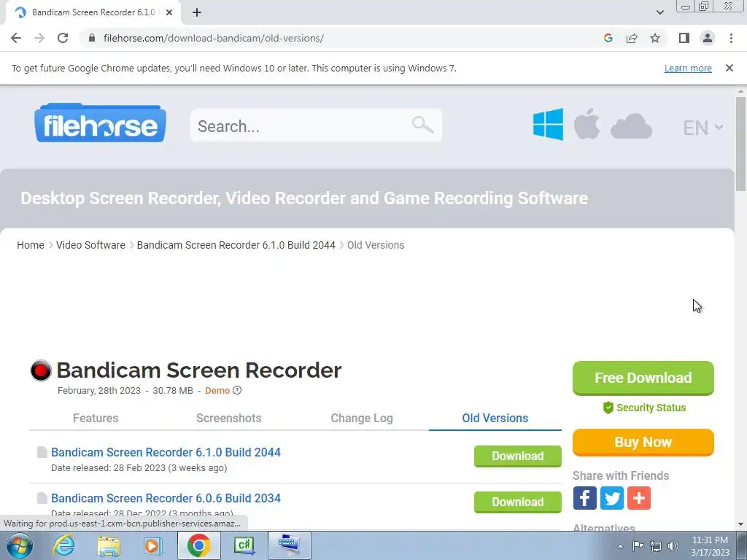747x560 pixels.
Task: Click the padlock site info icon
Action: 92,38
